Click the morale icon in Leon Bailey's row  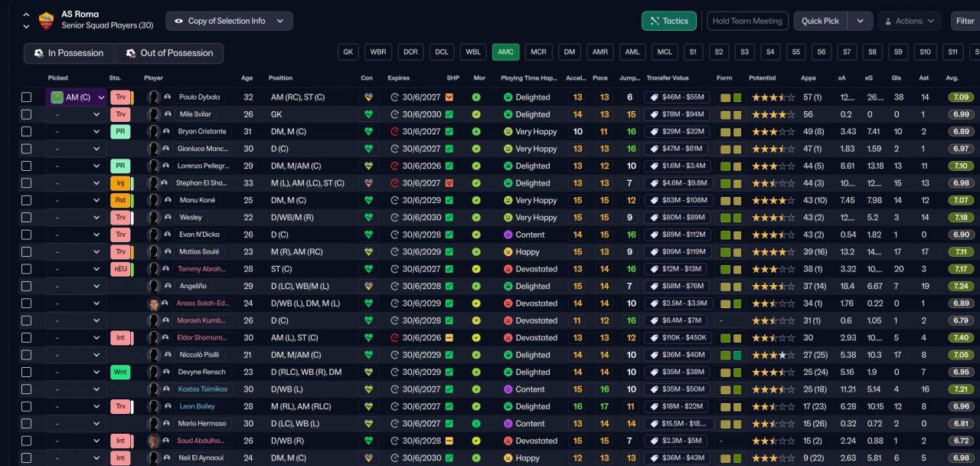coord(476,406)
